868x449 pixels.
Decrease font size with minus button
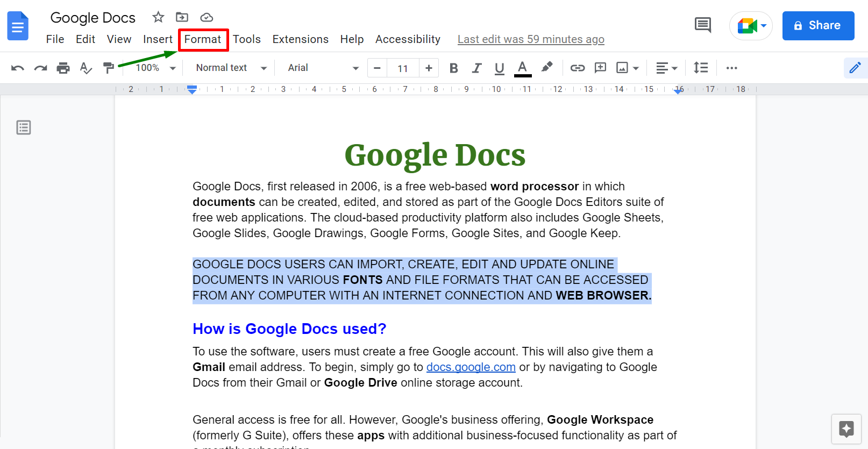[377, 68]
